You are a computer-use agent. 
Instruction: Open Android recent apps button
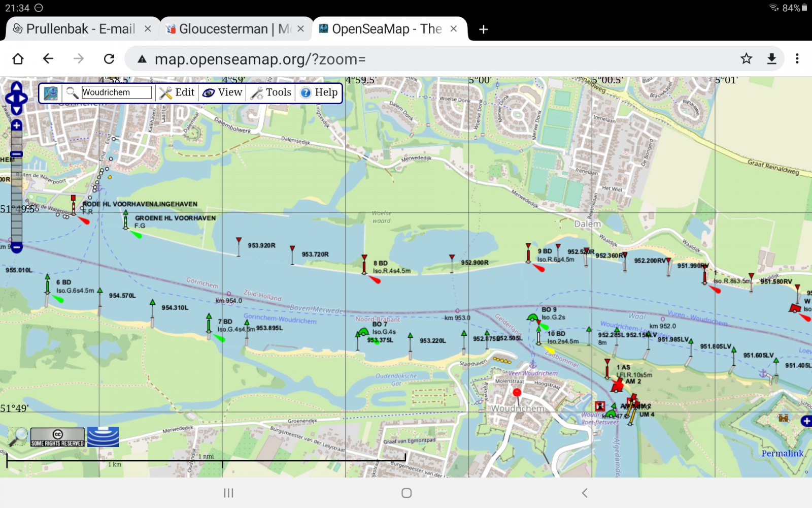[x=228, y=493]
